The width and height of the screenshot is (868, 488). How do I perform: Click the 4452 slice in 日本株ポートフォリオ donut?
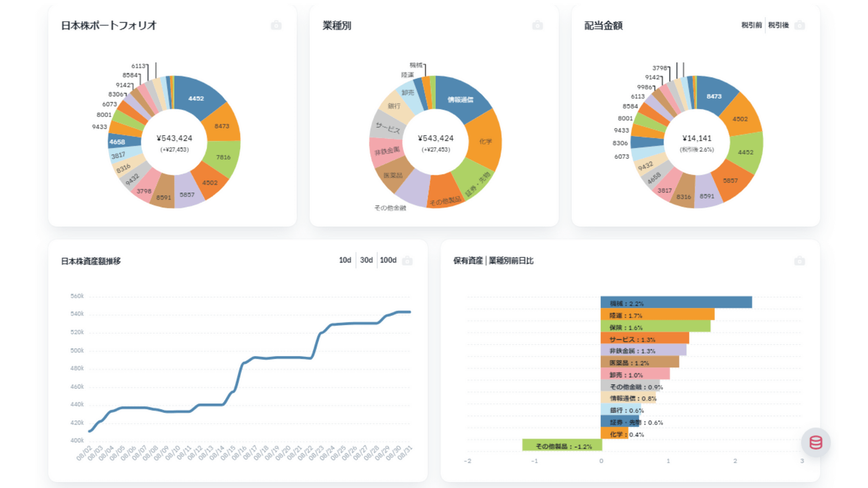click(x=197, y=97)
